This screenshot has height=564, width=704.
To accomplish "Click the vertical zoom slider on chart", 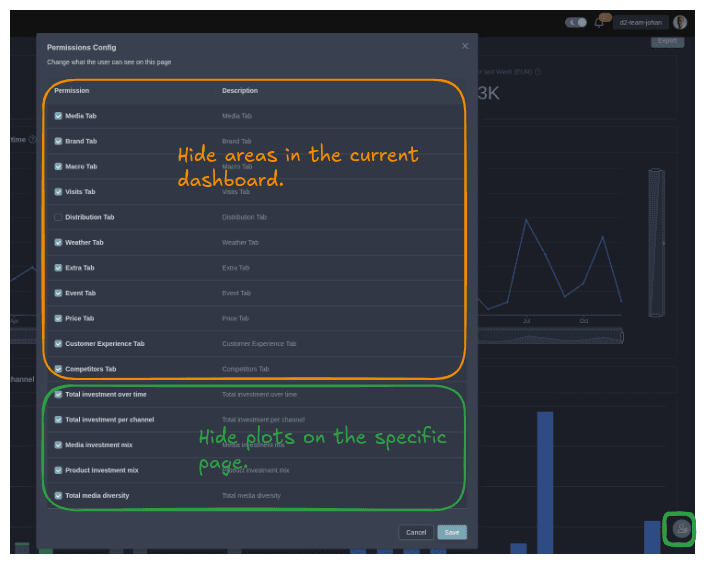I will [x=656, y=242].
